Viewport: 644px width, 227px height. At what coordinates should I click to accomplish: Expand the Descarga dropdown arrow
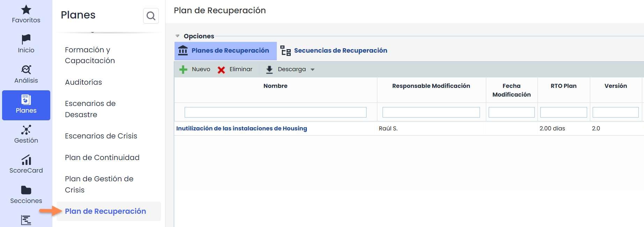(312, 70)
